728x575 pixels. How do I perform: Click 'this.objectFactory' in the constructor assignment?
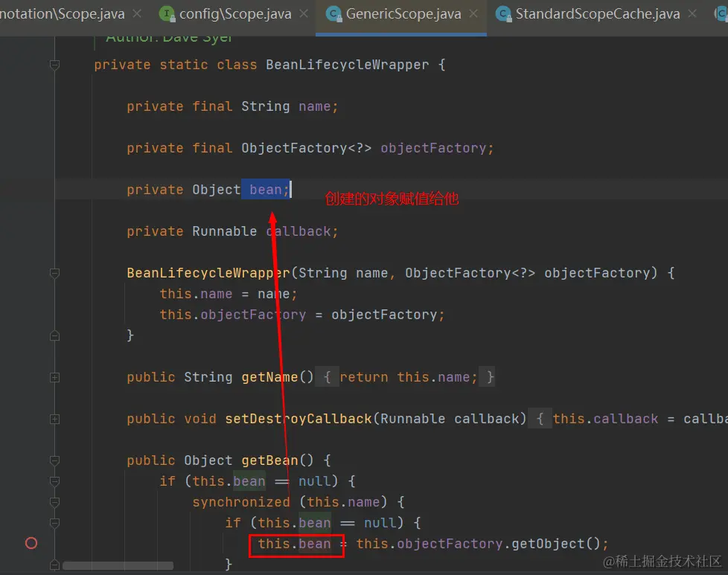point(232,315)
